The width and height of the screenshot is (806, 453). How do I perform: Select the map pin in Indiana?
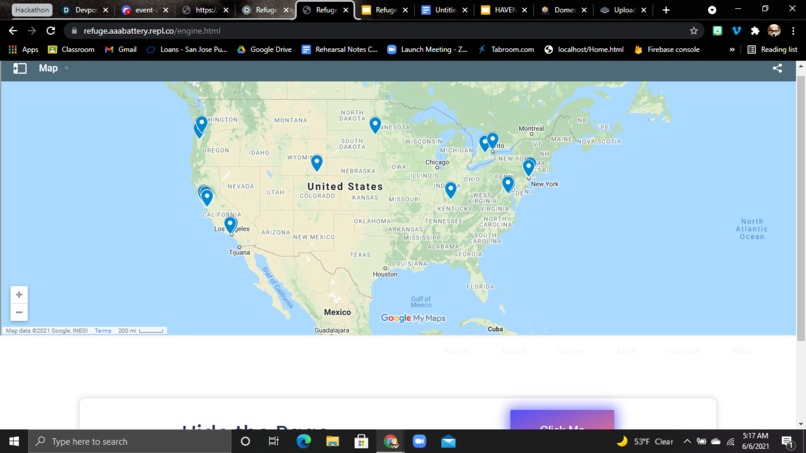450,190
